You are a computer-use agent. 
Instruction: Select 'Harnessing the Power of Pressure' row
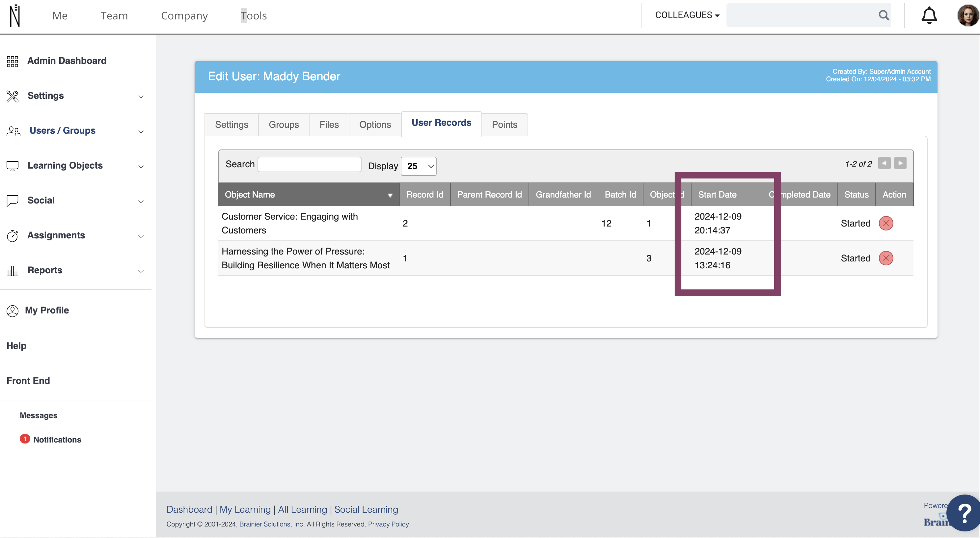point(566,258)
